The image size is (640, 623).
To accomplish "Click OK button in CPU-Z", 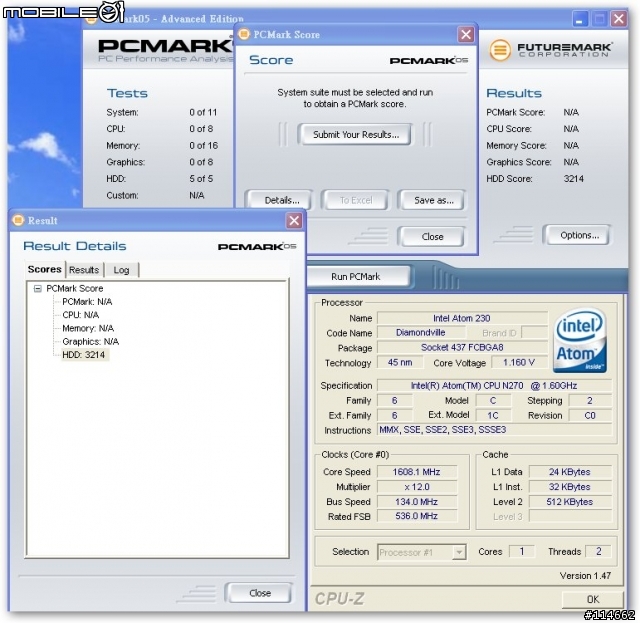I will coord(593,599).
